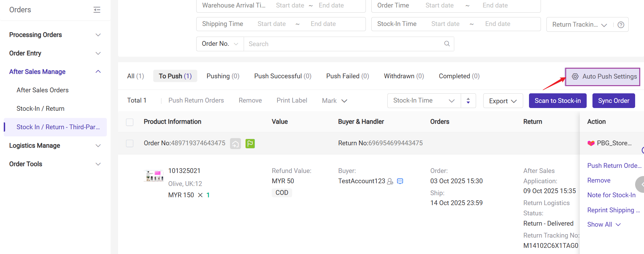Click the search magnifier icon
Screen dimensions: 644x254
point(447,44)
